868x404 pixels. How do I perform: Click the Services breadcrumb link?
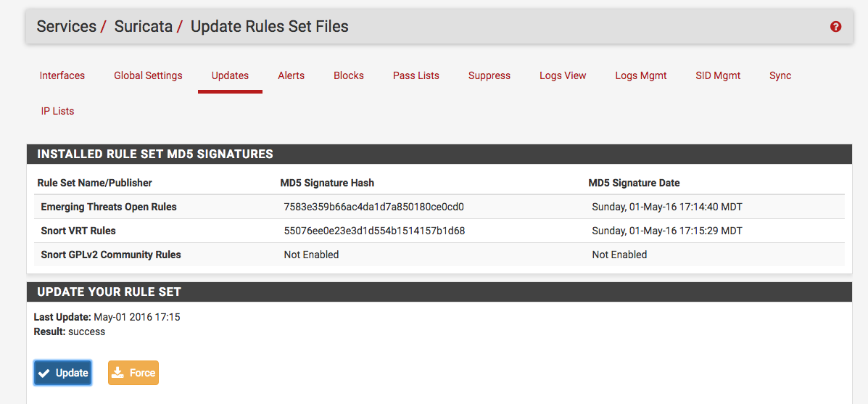click(67, 27)
